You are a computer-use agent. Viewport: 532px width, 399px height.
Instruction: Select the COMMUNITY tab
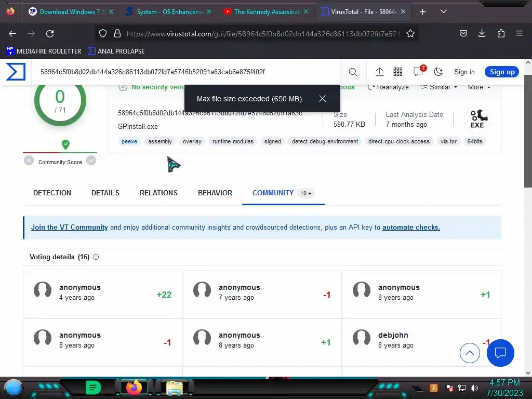point(284,193)
